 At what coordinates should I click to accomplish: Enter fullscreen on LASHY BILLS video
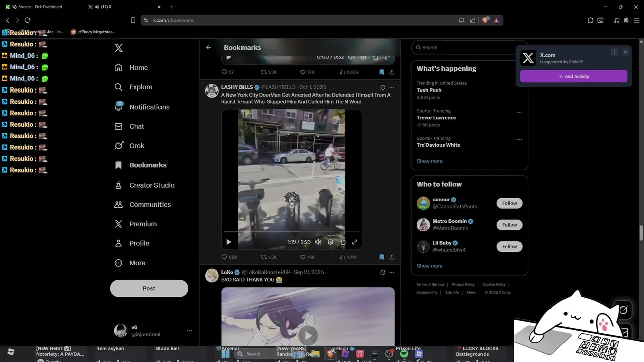(x=355, y=242)
